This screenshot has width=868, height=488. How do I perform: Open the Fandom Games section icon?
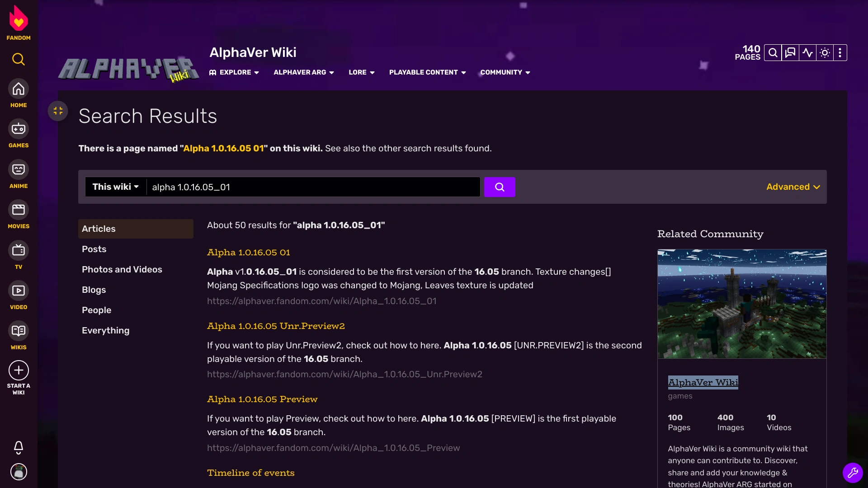pyautogui.click(x=19, y=129)
